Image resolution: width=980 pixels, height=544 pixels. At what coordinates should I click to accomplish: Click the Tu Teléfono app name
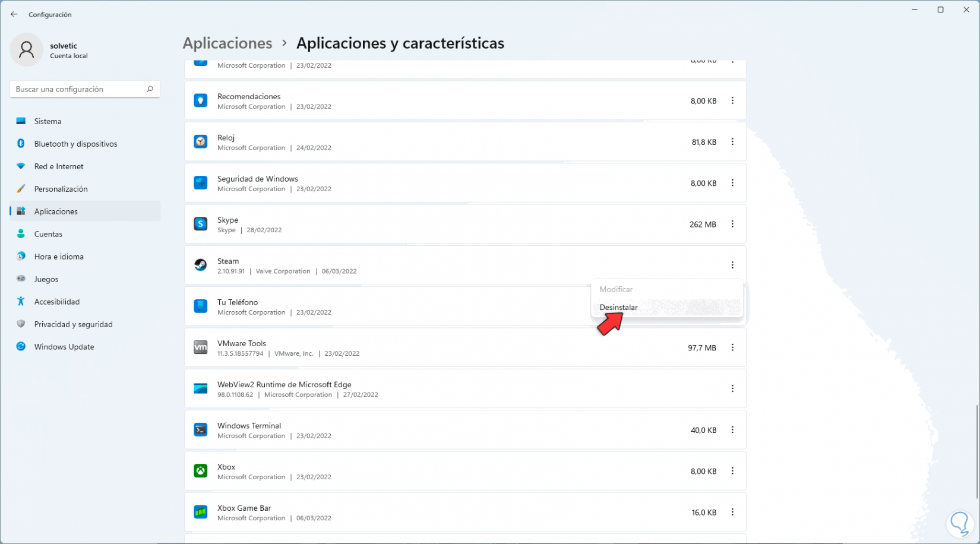pos(238,302)
